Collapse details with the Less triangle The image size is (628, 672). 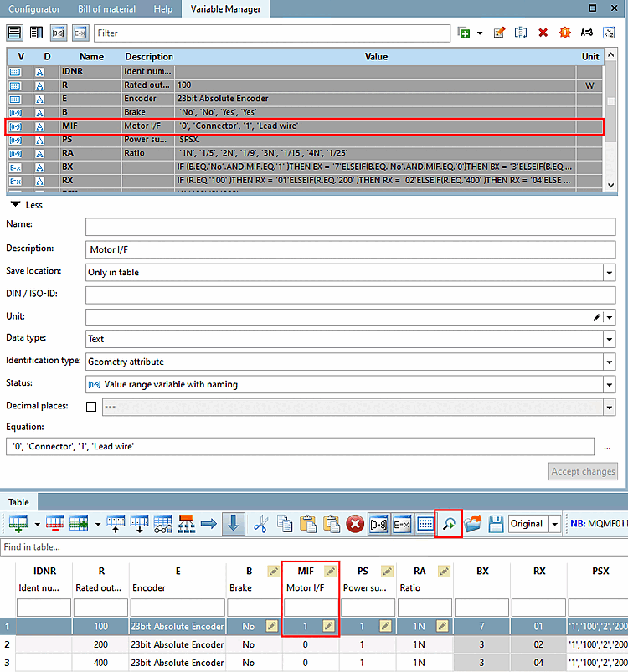[15, 204]
